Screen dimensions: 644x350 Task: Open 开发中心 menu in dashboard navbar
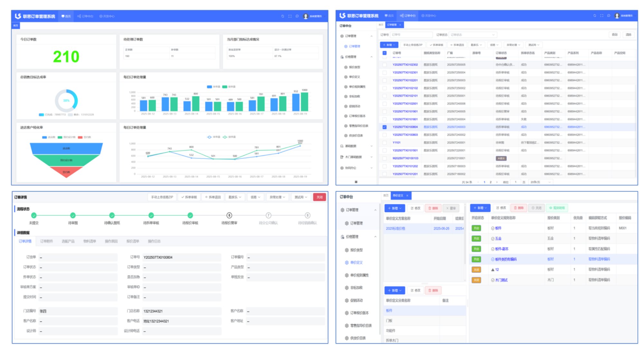coord(107,16)
